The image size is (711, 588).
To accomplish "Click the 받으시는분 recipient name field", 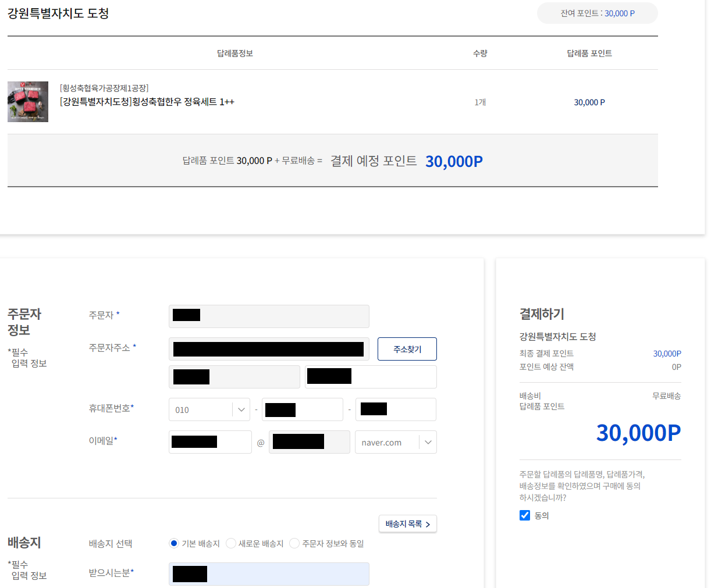I will pos(269,574).
